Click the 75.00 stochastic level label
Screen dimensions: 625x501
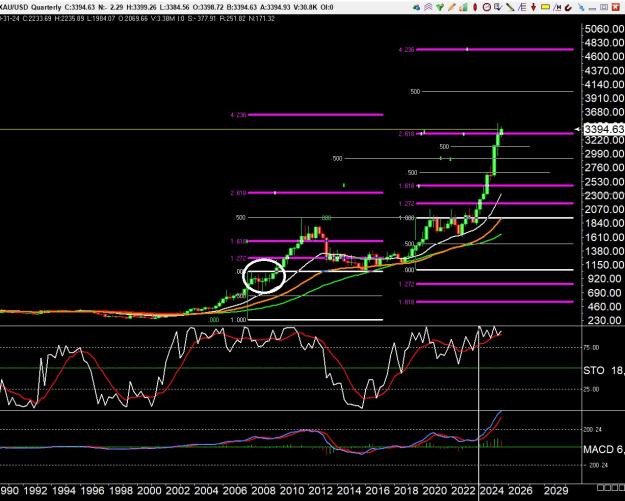point(592,348)
